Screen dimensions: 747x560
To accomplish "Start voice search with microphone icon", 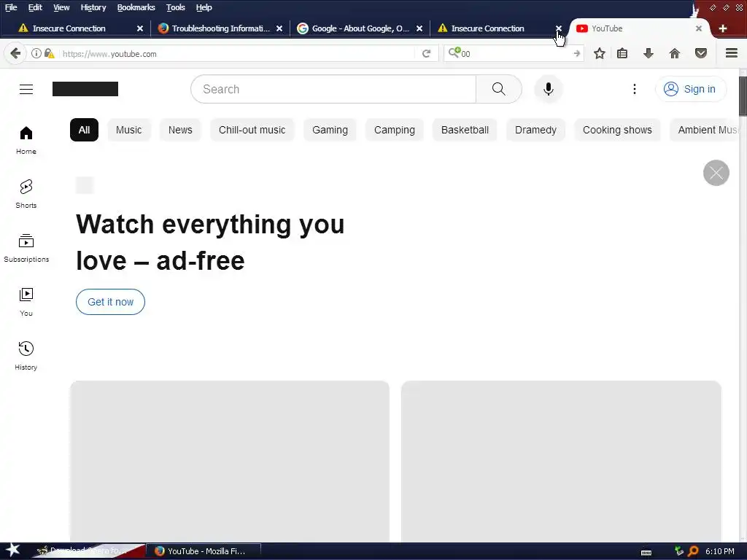I will point(549,89).
